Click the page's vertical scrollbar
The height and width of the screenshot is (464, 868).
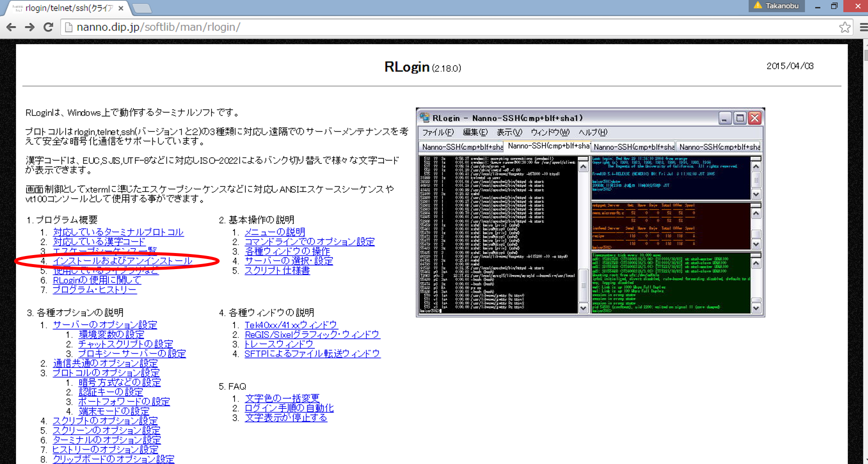pyautogui.click(x=866, y=251)
